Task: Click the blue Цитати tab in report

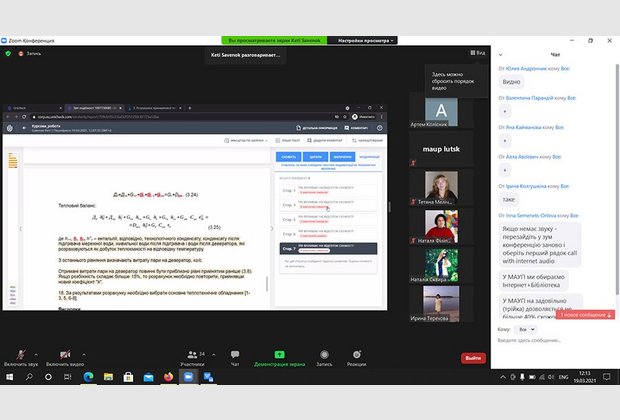Action: tap(315, 157)
